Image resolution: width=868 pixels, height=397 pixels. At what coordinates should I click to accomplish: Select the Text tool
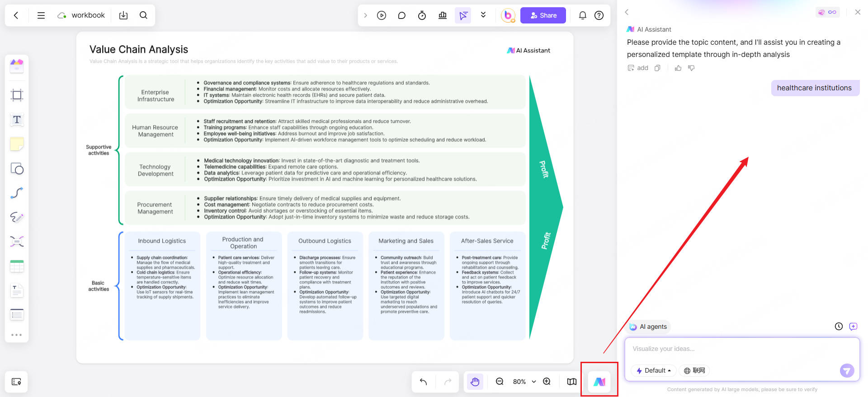(17, 120)
